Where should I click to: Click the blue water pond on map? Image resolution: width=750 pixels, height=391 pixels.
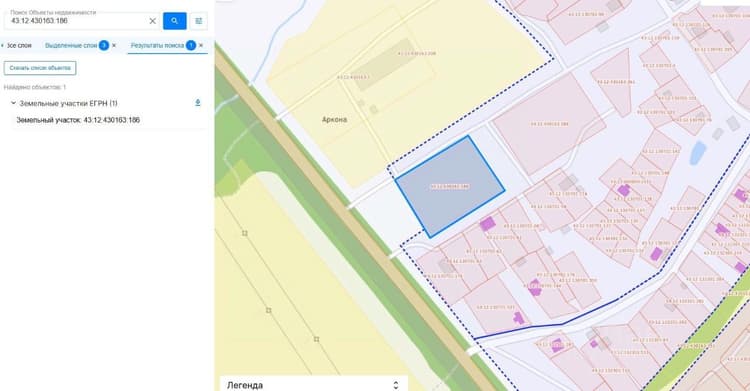[x=698, y=153]
